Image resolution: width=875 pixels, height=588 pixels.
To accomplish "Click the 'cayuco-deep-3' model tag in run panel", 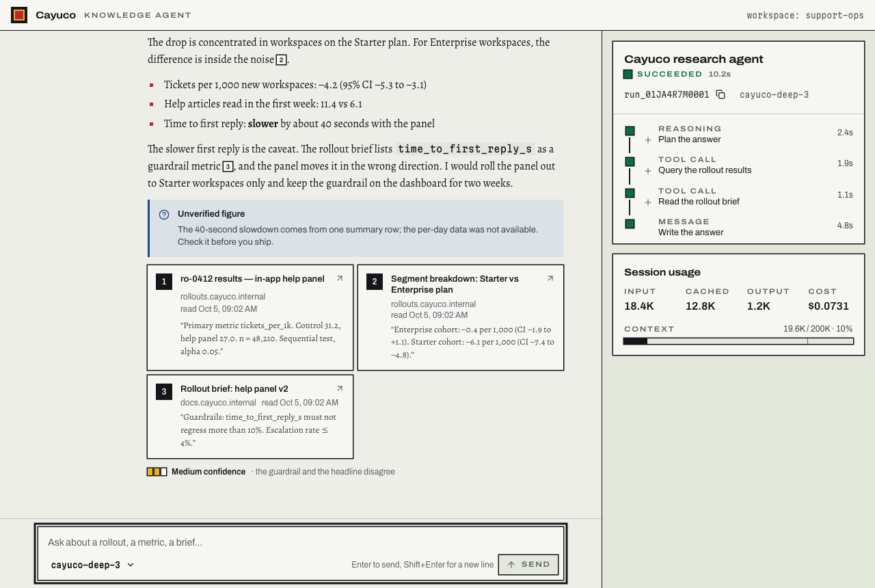I will [774, 95].
